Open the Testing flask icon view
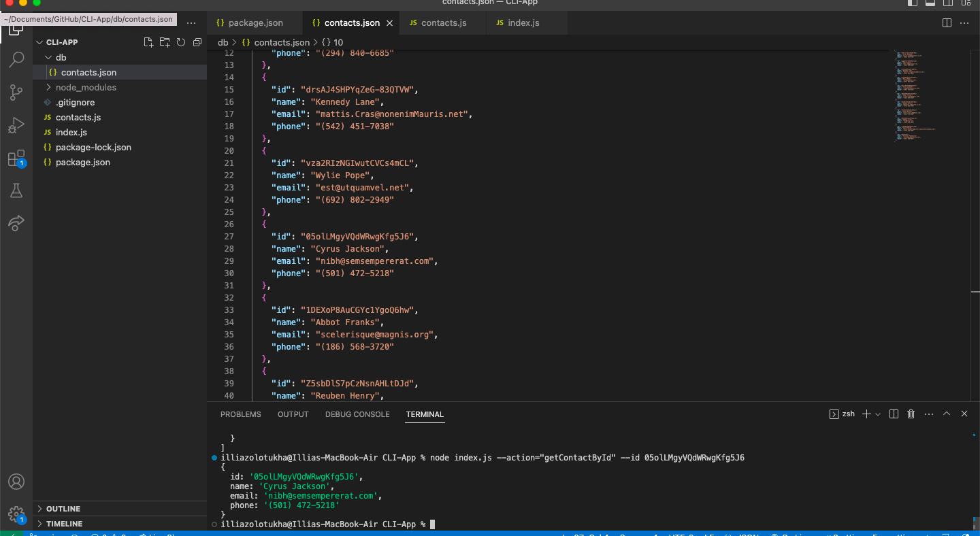Image resolution: width=980 pixels, height=536 pixels. [x=16, y=191]
